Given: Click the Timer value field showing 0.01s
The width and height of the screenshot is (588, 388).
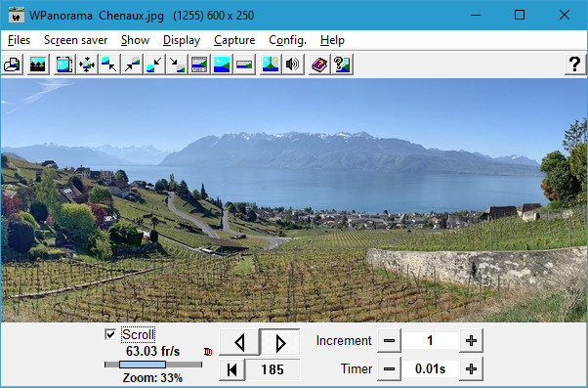Looking at the screenshot, I should coord(430,369).
